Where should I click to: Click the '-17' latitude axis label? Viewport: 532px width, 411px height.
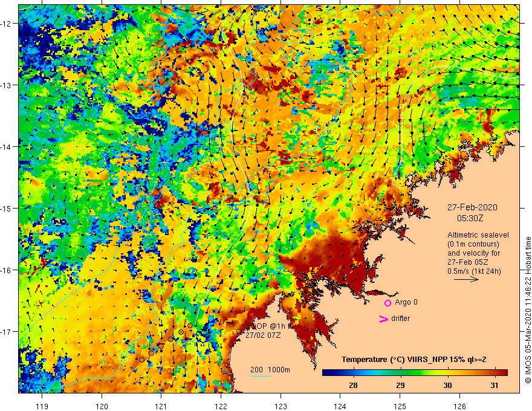pyautogui.click(x=6, y=332)
